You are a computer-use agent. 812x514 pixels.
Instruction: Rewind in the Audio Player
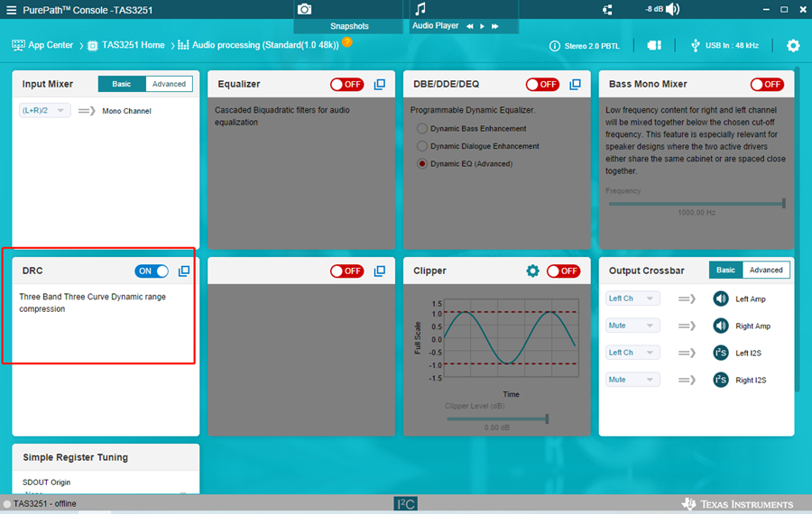coord(470,26)
